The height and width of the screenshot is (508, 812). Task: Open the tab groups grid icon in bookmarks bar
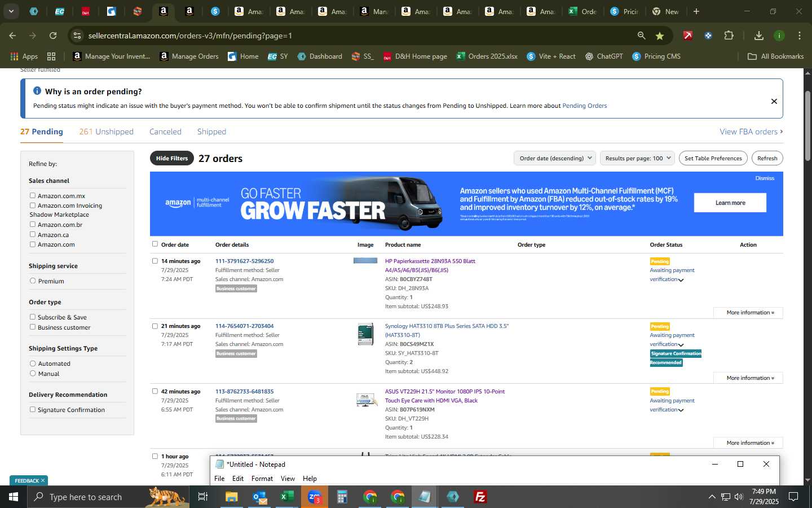click(51, 56)
